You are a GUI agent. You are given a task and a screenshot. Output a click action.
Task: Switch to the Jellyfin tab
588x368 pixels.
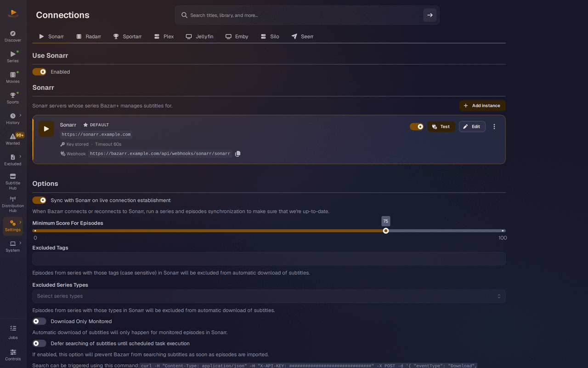[199, 36]
